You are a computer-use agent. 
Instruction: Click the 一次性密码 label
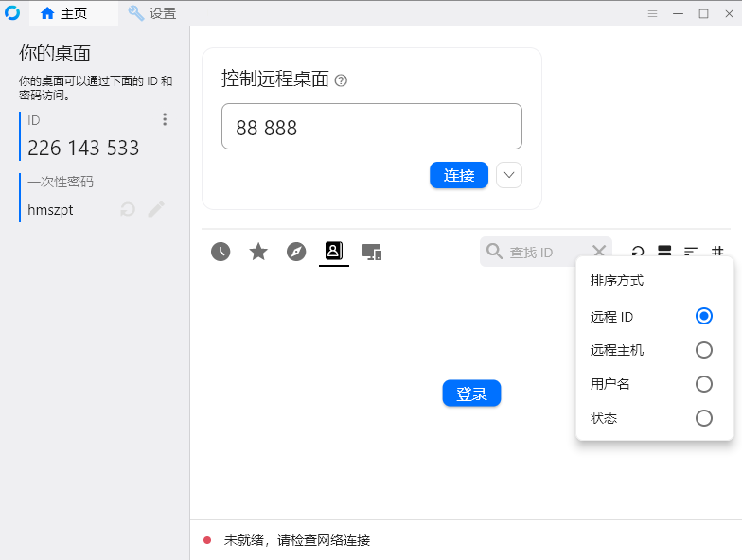[61, 182]
